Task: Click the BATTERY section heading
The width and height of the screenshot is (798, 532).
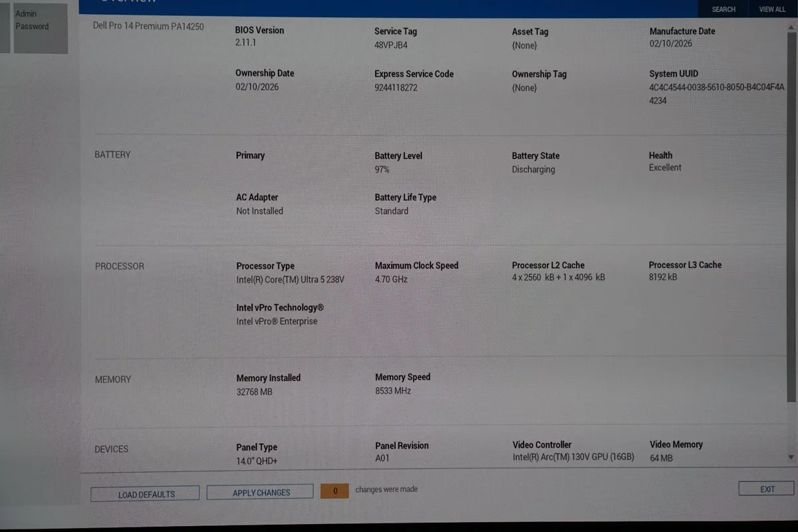Action: (x=112, y=154)
